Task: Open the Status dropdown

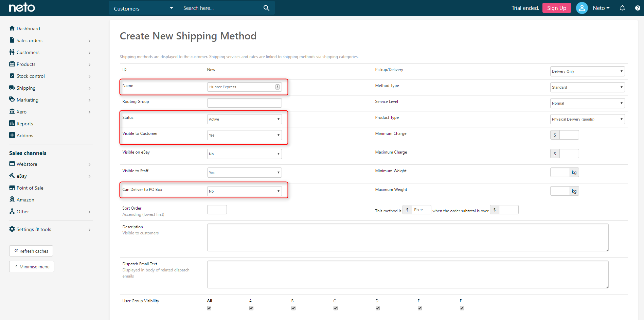Action: click(x=245, y=119)
